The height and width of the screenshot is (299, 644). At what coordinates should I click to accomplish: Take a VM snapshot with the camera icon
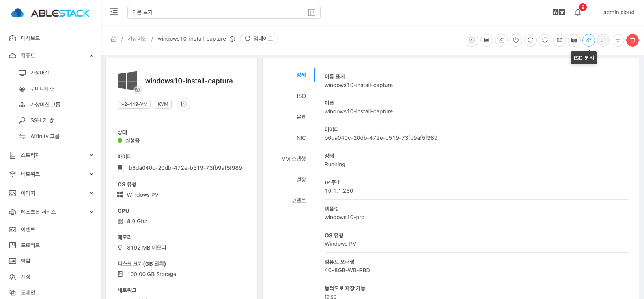click(x=560, y=40)
